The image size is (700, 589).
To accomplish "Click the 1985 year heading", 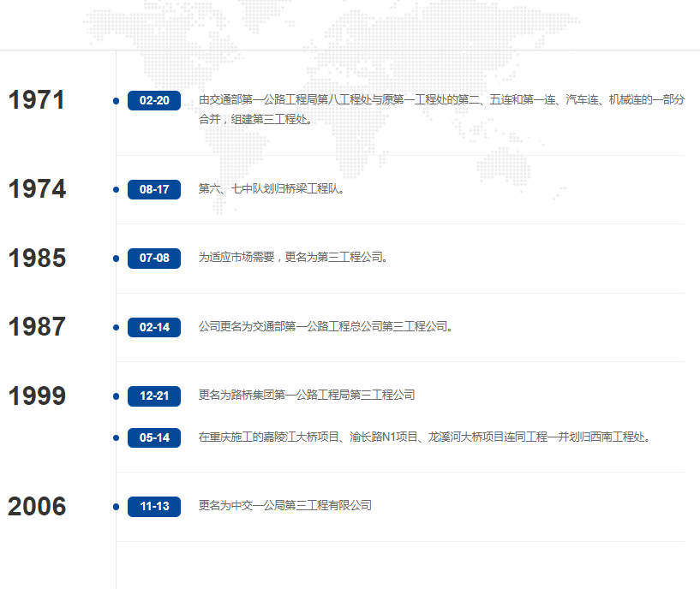I will pyautogui.click(x=37, y=259).
